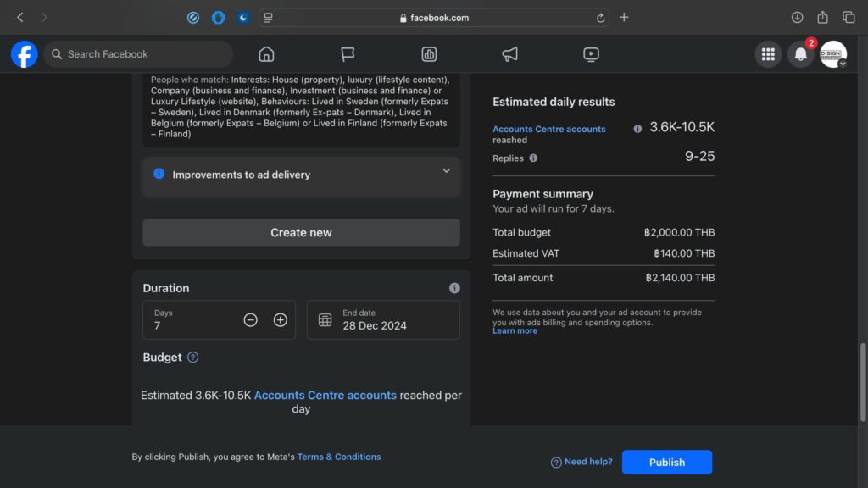Click the blue shield extension icon

point(218,18)
